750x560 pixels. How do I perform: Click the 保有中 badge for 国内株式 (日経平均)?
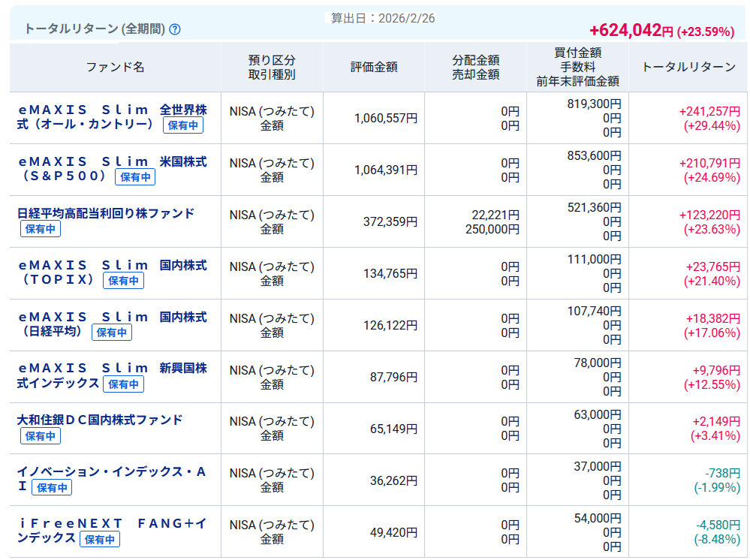click(111, 333)
